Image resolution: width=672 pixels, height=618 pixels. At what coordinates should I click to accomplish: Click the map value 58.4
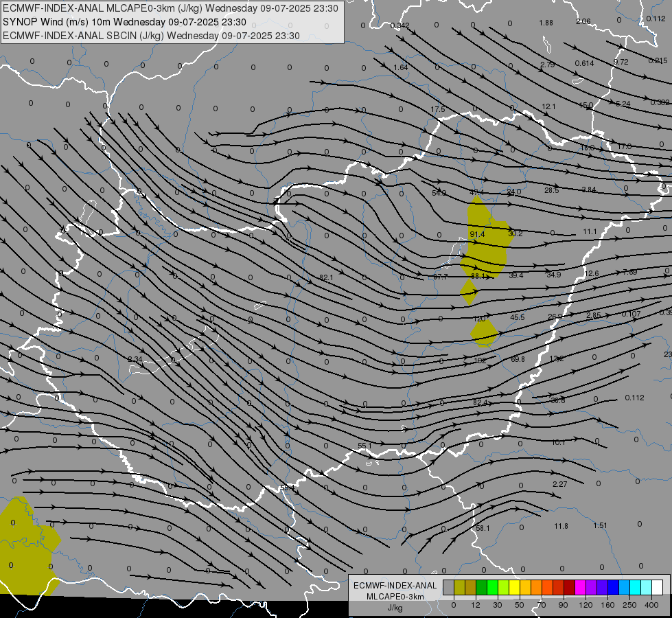click(287, 488)
